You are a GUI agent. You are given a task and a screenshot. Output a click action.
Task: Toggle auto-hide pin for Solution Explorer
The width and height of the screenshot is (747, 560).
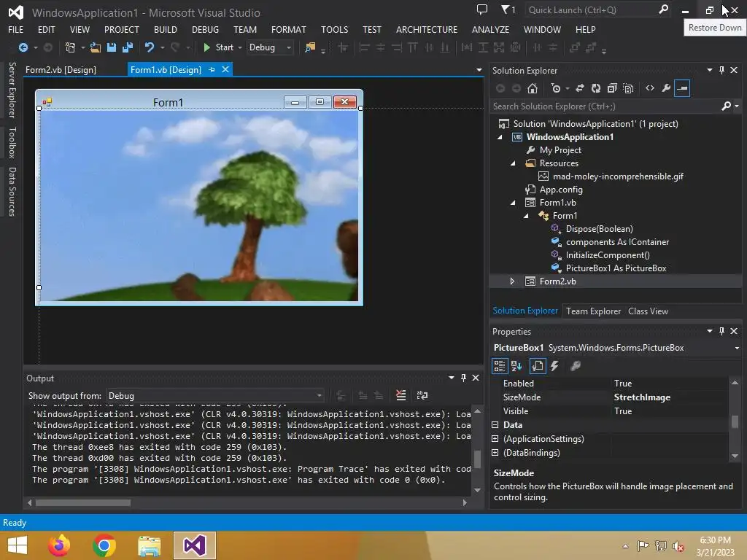721,70
